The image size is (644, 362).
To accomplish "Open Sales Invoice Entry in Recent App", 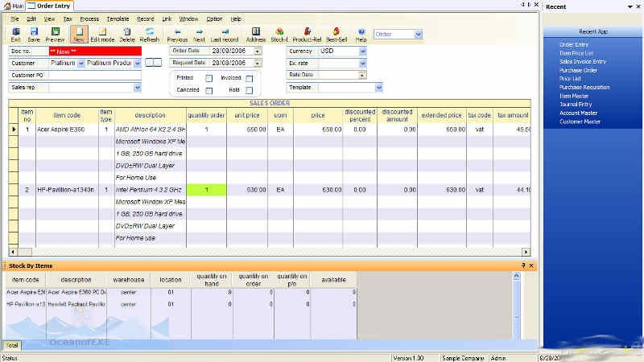I will pos(583,62).
